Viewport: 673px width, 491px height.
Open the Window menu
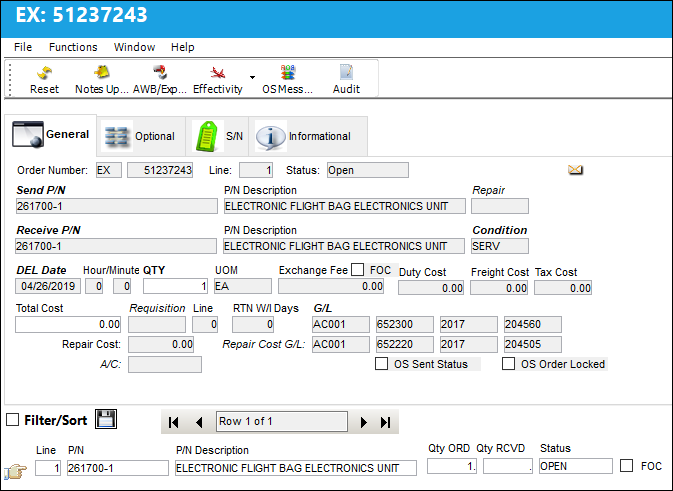(134, 47)
